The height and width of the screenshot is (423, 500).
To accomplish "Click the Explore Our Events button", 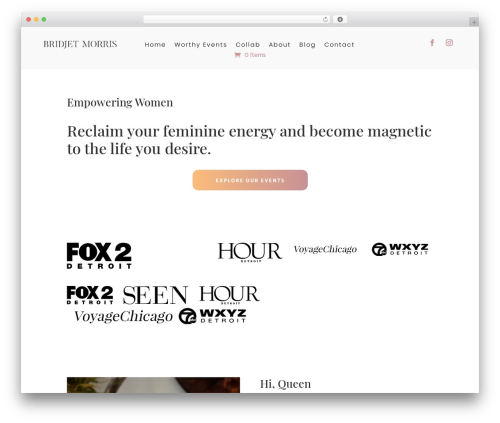I will (250, 180).
